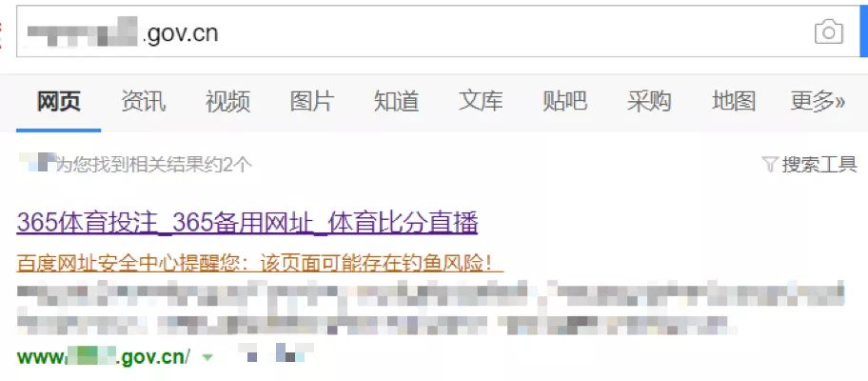Switch to the 网页 tab
Screen dimensions: 868x381
59,102
